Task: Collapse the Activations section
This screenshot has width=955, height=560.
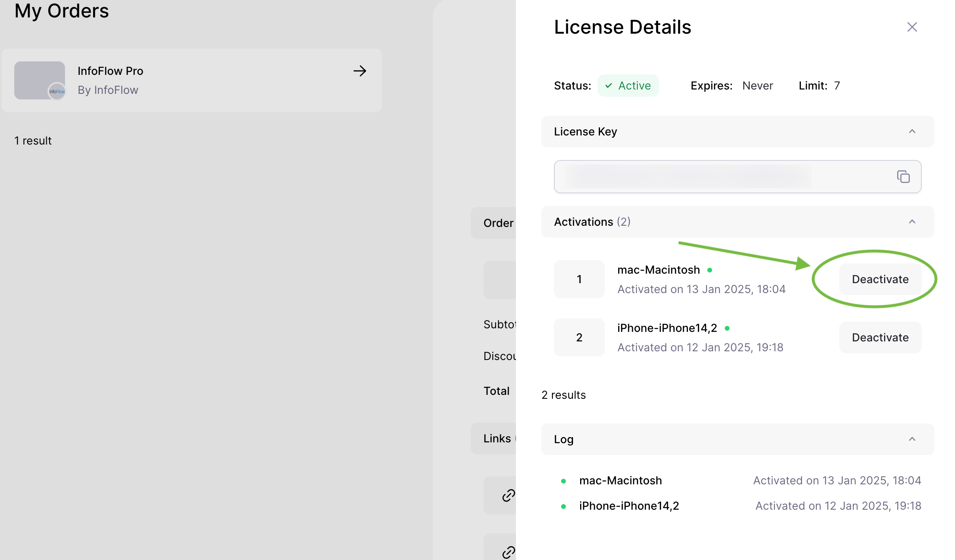Action: click(x=912, y=222)
